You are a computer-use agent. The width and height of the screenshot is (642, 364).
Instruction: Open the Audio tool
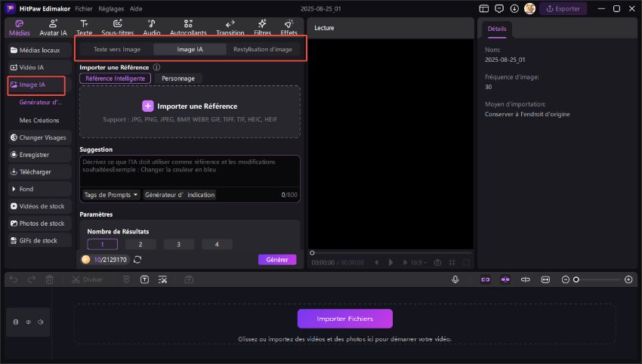pyautogui.click(x=152, y=28)
